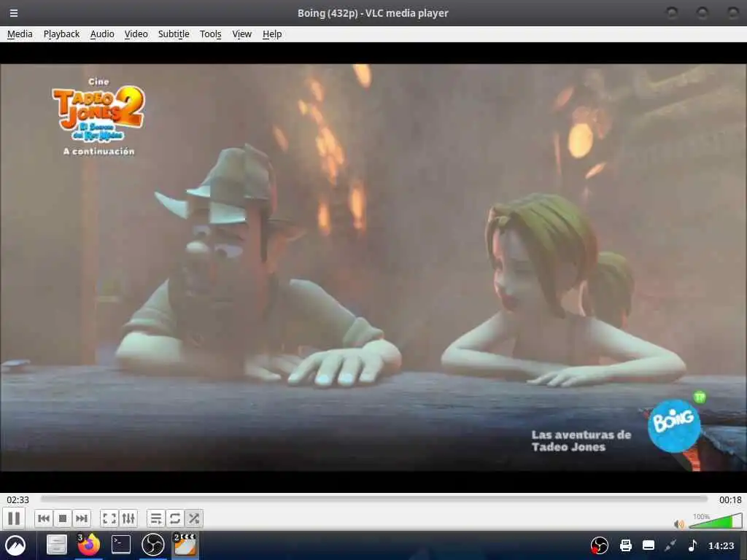Open the network connection tray icon
747x560 pixels.
671,545
